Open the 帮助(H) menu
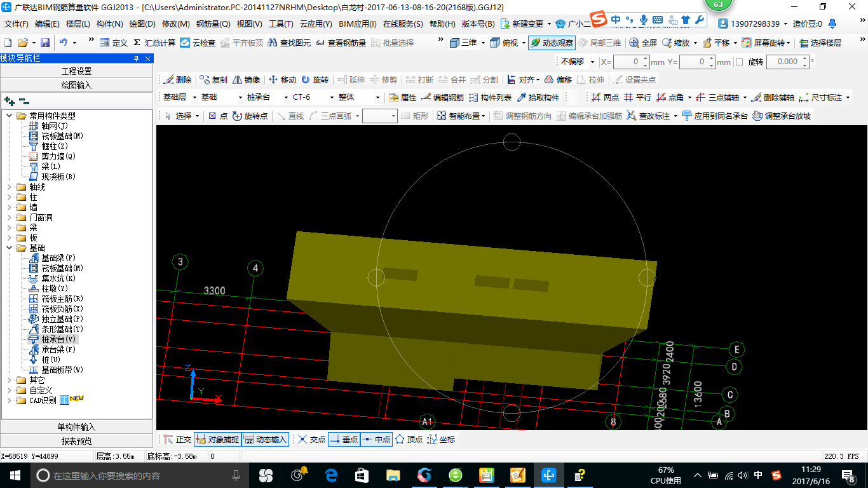The width and height of the screenshot is (868, 488). click(x=442, y=24)
